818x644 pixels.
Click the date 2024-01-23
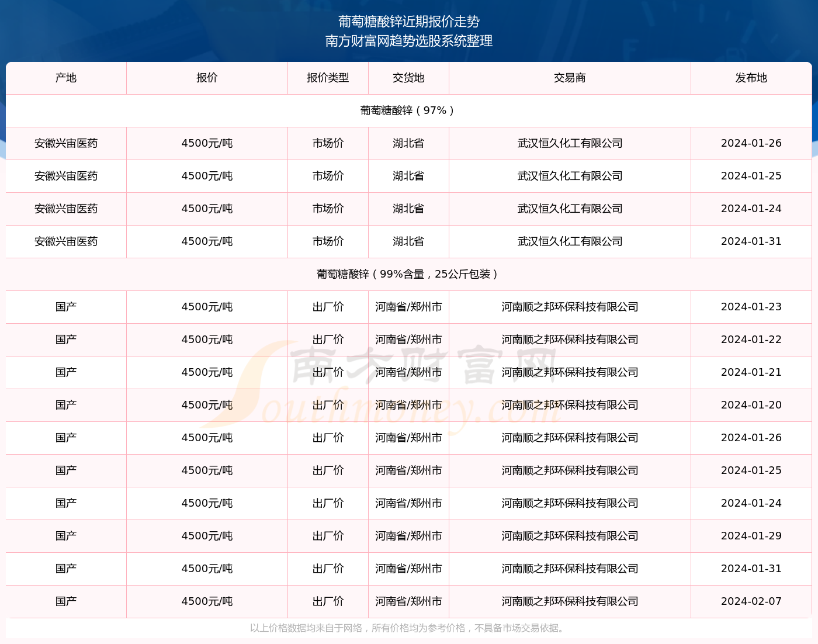[x=751, y=307]
